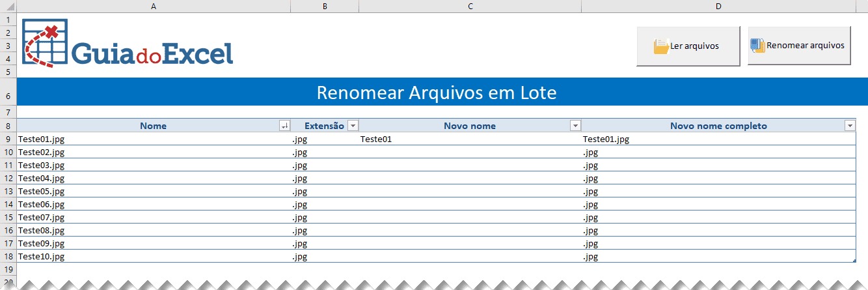The width and height of the screenshot is (868, 290).
Task: Select Novo nome completo cell in Teste03.jpg row
Action: (718, 165)
